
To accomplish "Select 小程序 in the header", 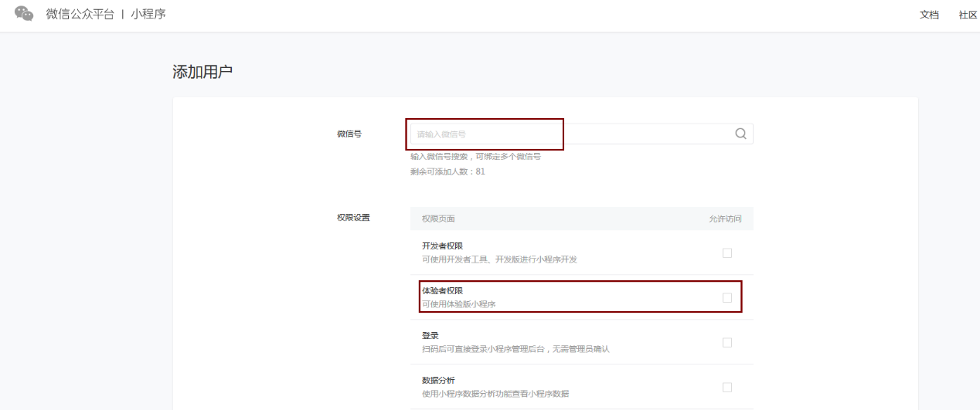I will [x=148, y=14].
